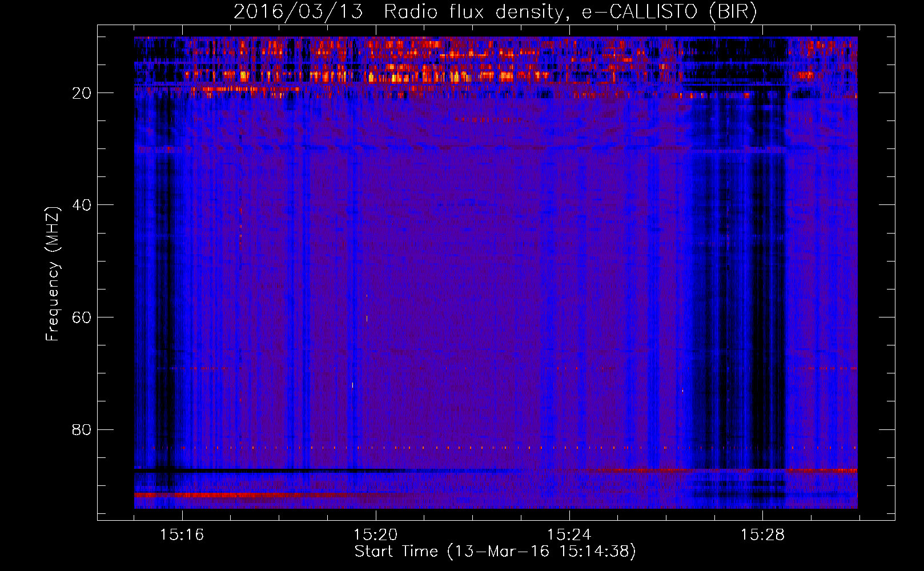Click the 20 MHz frequency tick label
The height and width of the screenshot is (571, 924).
tap(82, 93)
